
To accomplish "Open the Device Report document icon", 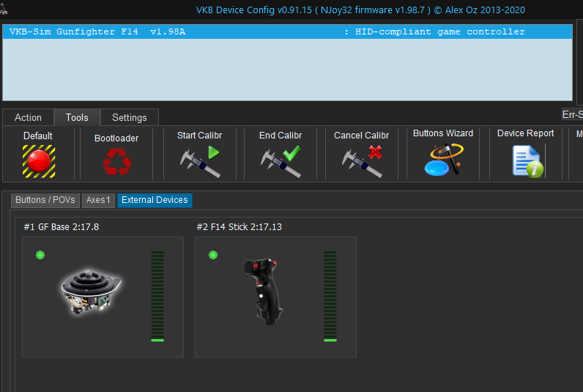I will click(x=527, y=161).
